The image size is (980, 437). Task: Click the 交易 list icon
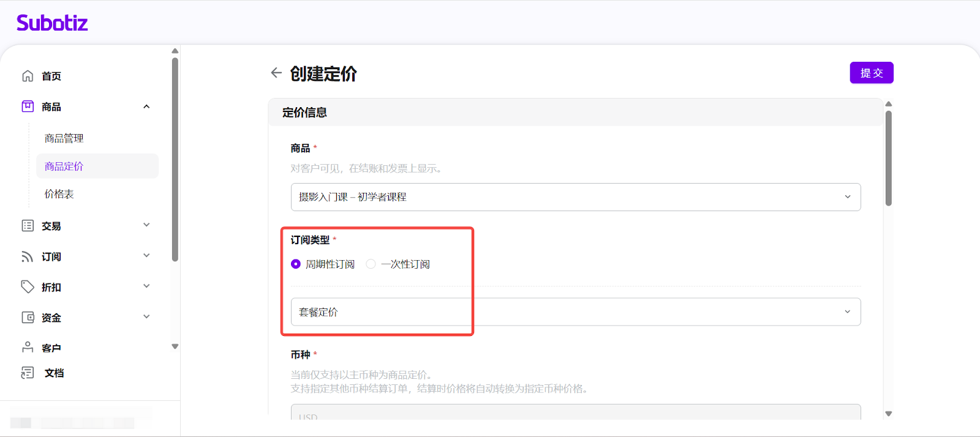(28, 226)
